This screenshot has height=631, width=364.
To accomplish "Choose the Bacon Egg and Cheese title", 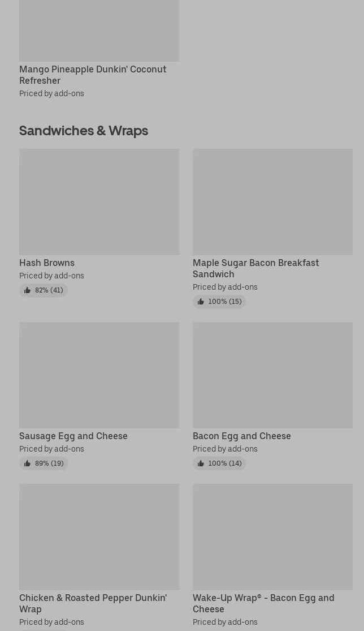I will click(x=242, y=436).
